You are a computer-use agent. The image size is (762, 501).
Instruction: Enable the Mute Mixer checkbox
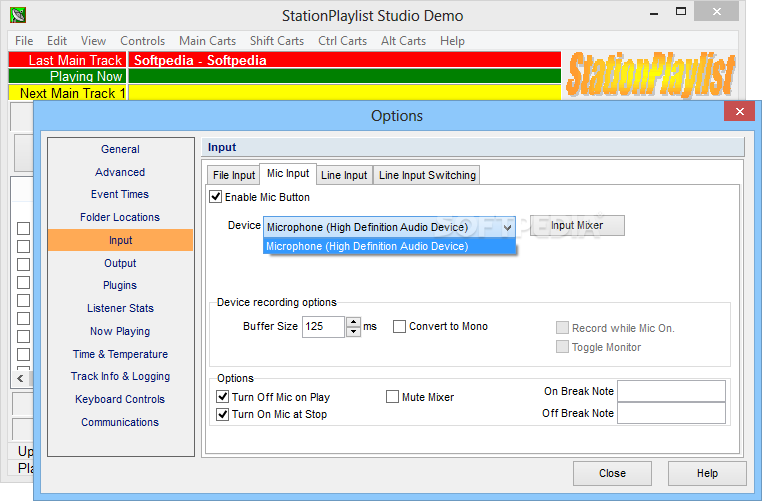point(392,397)
